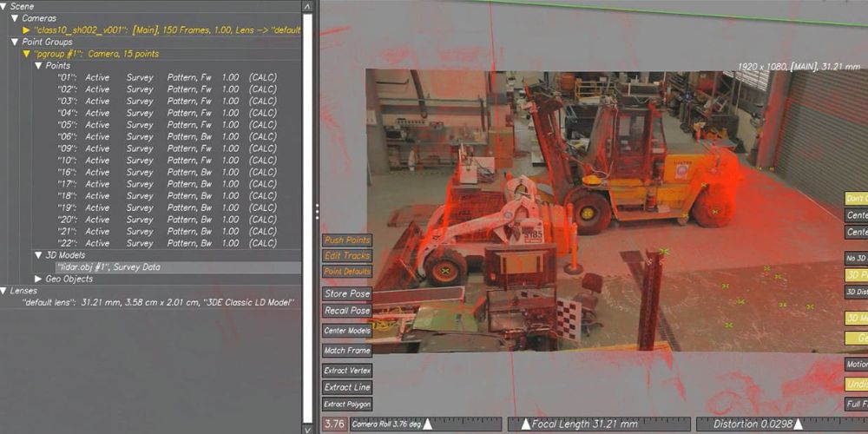
Task: Collapse the Lenses node
Action: (3, 291)
